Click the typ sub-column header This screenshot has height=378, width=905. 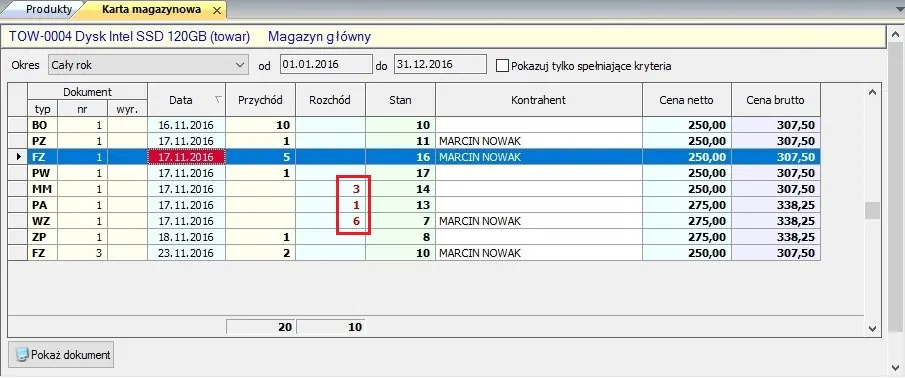43,108
